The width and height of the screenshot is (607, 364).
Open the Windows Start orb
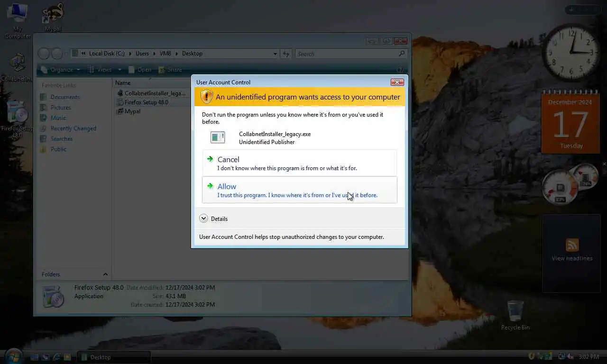[13, 356]
